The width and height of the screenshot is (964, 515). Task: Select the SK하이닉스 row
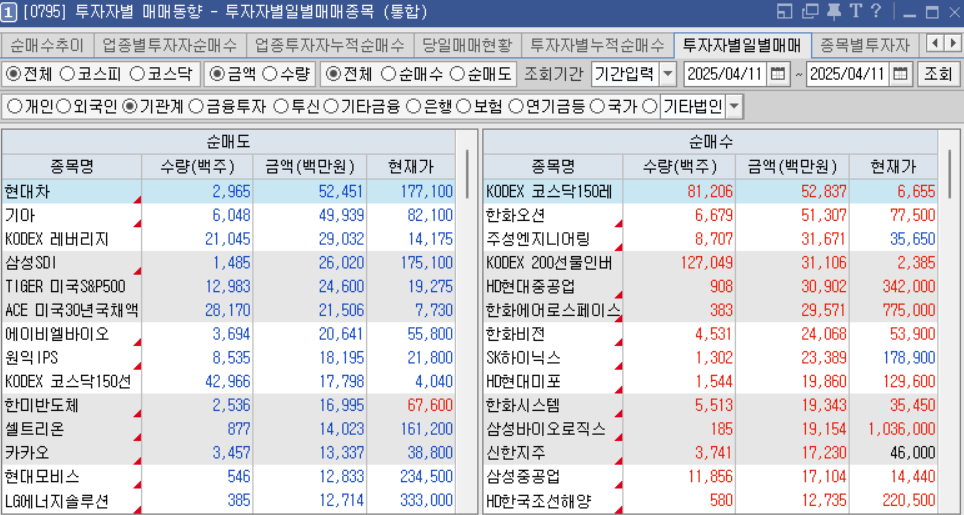tap(710, 358)
